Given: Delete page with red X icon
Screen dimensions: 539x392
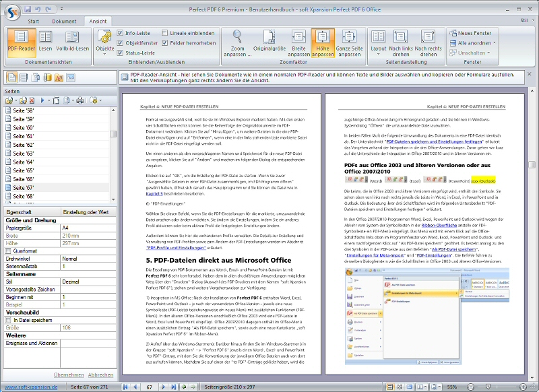Looking at the screenshot, I should point(32,100).
